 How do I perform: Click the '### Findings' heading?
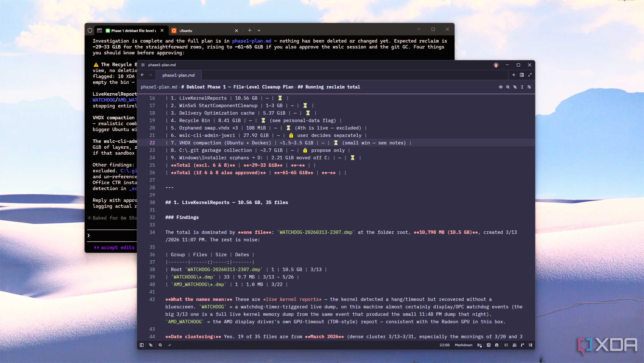182,217
